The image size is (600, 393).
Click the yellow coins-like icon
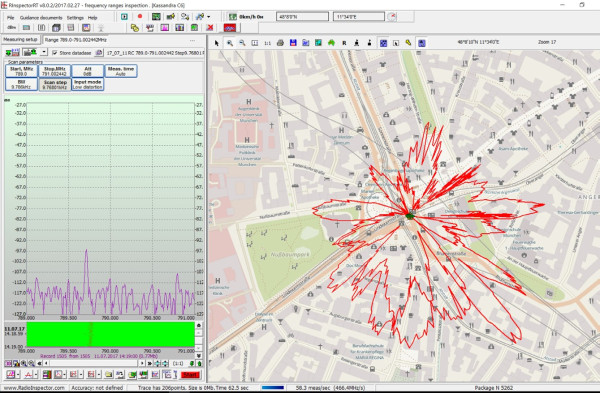click(x=135, y=28)
